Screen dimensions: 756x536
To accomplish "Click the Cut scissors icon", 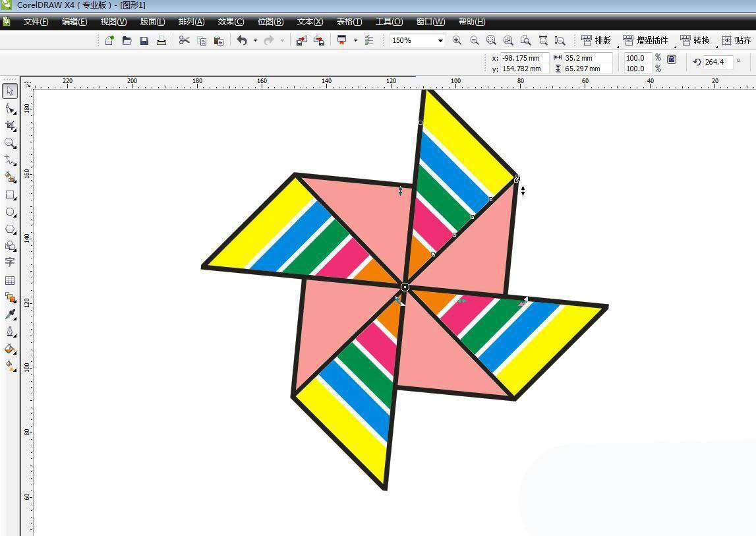I will [184, 41].
